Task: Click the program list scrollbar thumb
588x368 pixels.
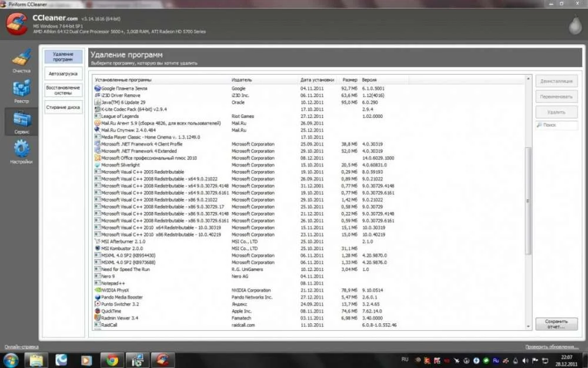Action: [528, 201]
